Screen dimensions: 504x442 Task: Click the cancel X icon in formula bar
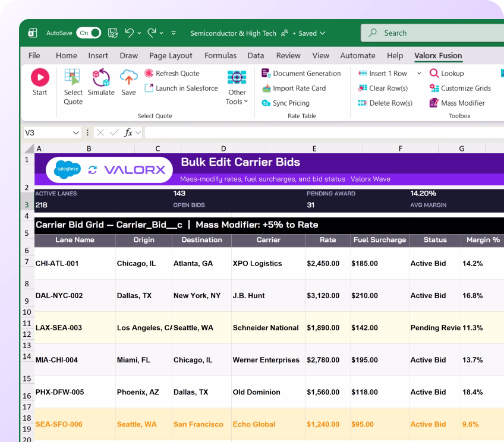100,132
